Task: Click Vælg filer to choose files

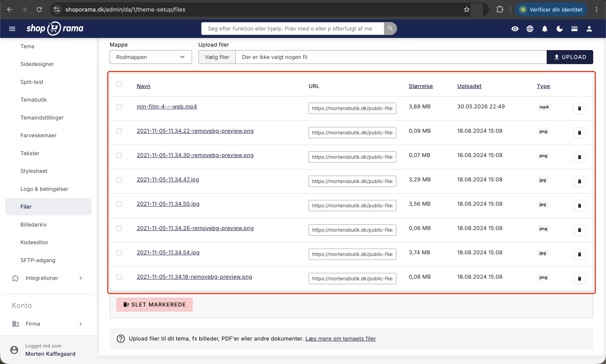Action: tap(217, 57)
